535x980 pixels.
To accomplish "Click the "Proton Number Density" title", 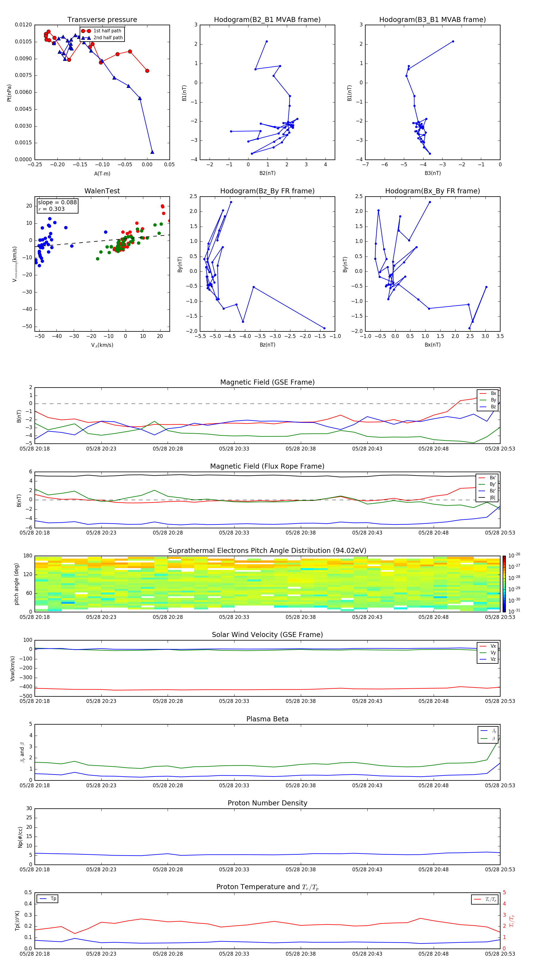I will coord(267,803).
